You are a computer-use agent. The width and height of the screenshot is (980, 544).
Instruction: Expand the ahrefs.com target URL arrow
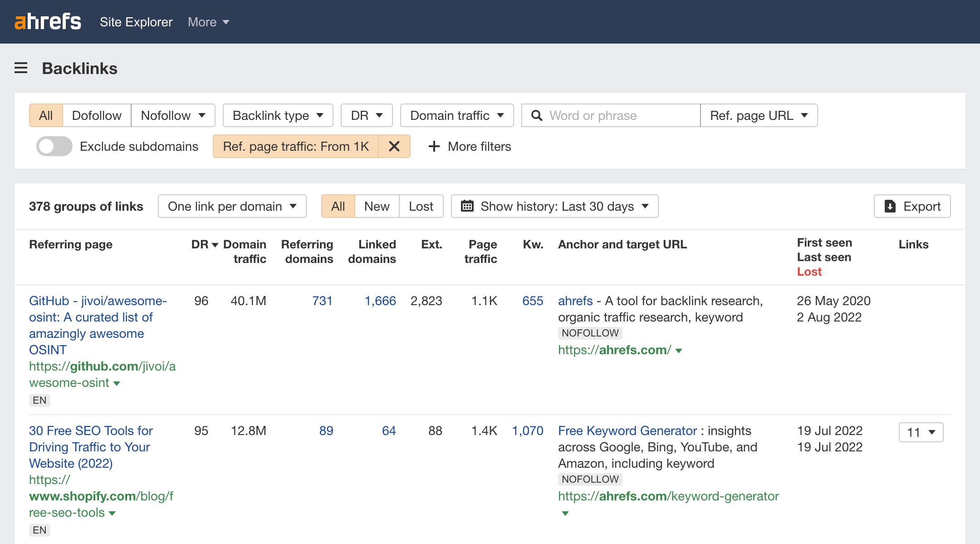(679, 351)
